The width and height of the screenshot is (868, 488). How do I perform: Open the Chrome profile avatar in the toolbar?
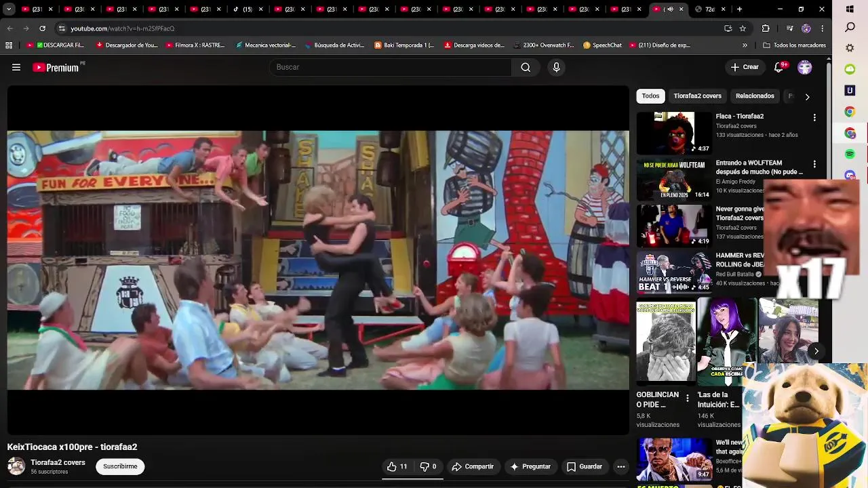[x=806, y=28]
